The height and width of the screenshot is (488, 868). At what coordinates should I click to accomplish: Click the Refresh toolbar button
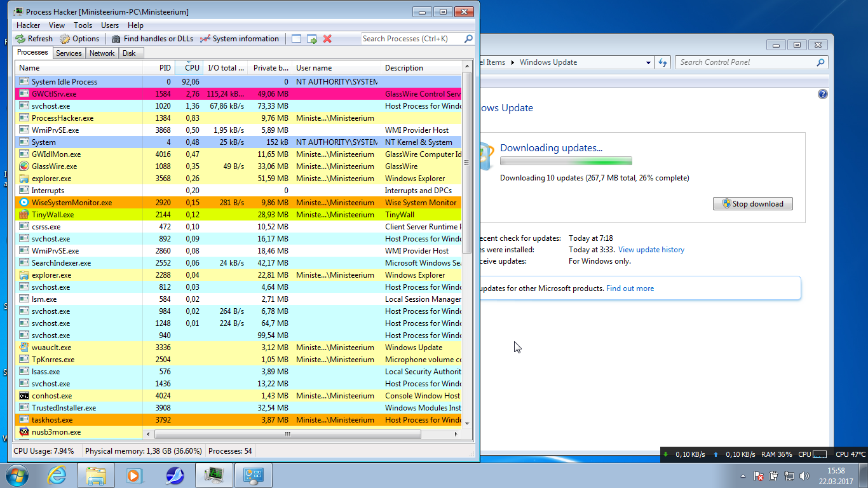click(x=34, y=39)
